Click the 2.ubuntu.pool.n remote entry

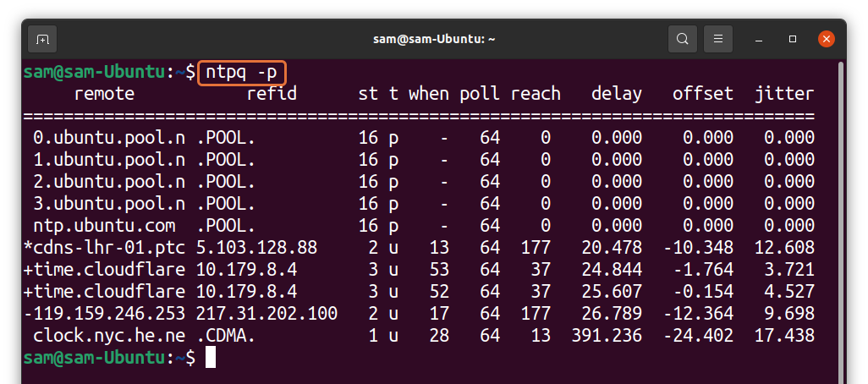[109, 182]
